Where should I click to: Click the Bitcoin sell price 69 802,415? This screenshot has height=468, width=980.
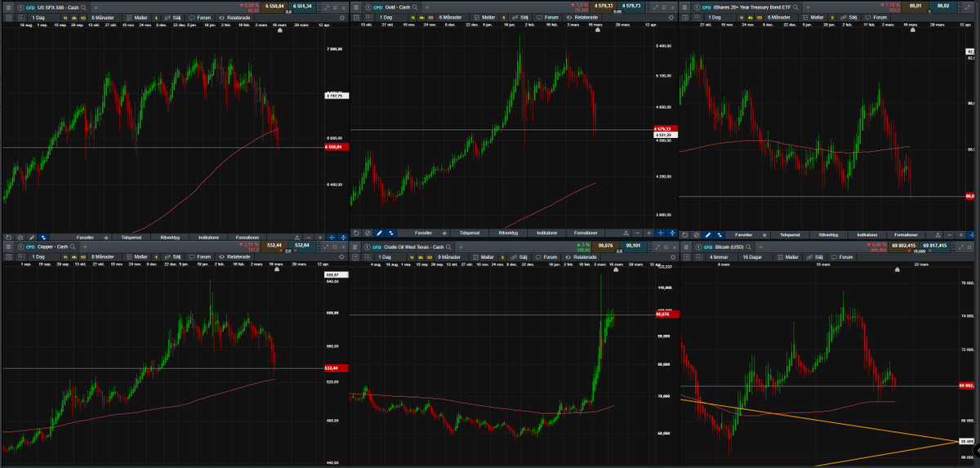[904, 245]
